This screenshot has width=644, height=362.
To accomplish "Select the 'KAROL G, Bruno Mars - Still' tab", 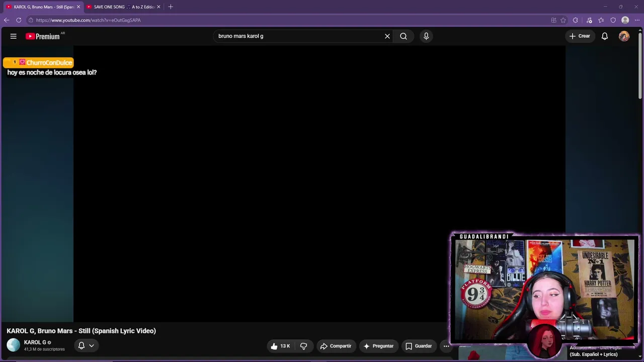I will pos(43,7).
